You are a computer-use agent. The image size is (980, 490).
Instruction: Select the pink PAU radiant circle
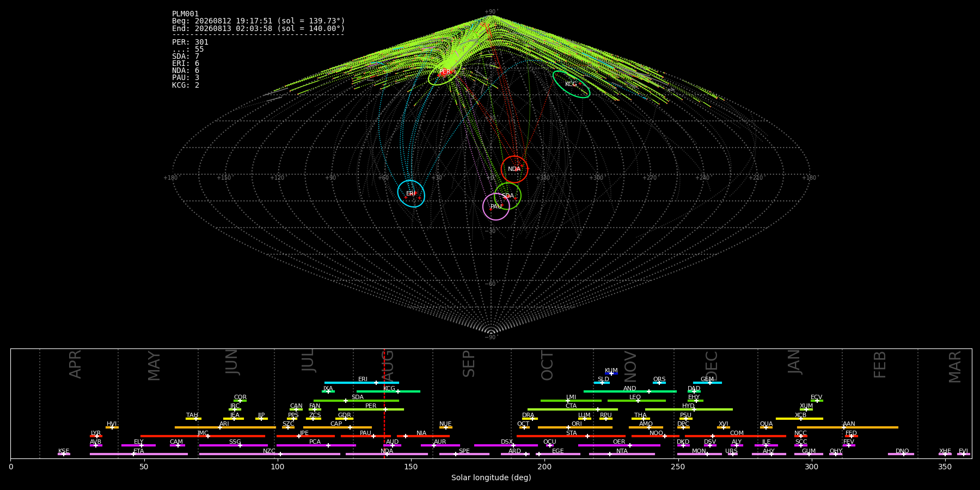pyautogui.click(x=496, y=206)
